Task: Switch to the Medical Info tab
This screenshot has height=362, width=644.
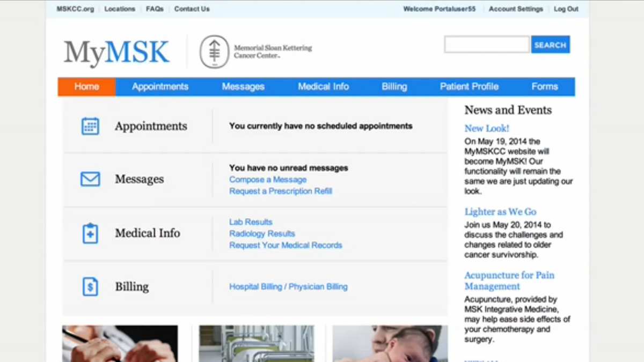Action: (x=323, y=86)
